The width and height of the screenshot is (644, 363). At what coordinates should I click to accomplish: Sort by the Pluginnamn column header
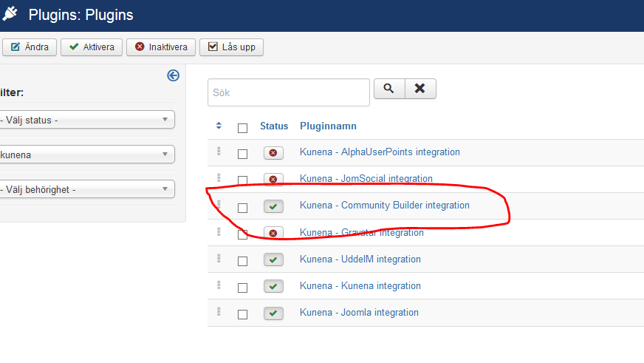328,126
